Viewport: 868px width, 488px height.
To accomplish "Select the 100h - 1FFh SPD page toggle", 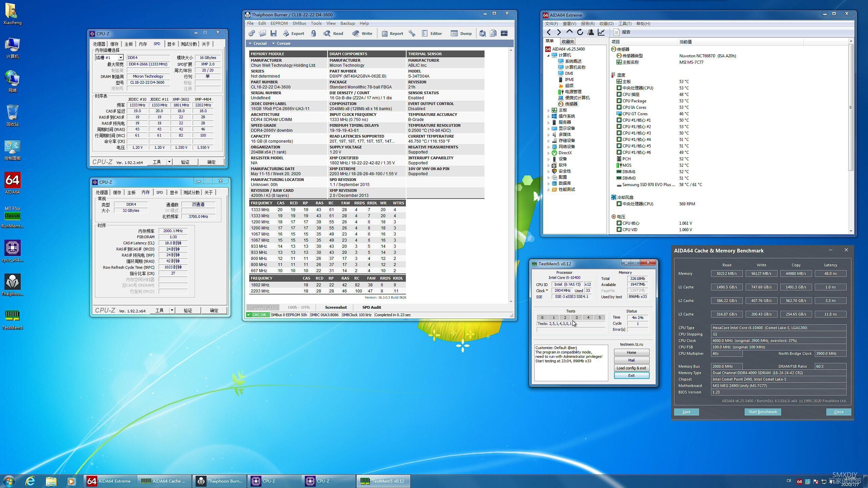I will [x=298, y=307].
